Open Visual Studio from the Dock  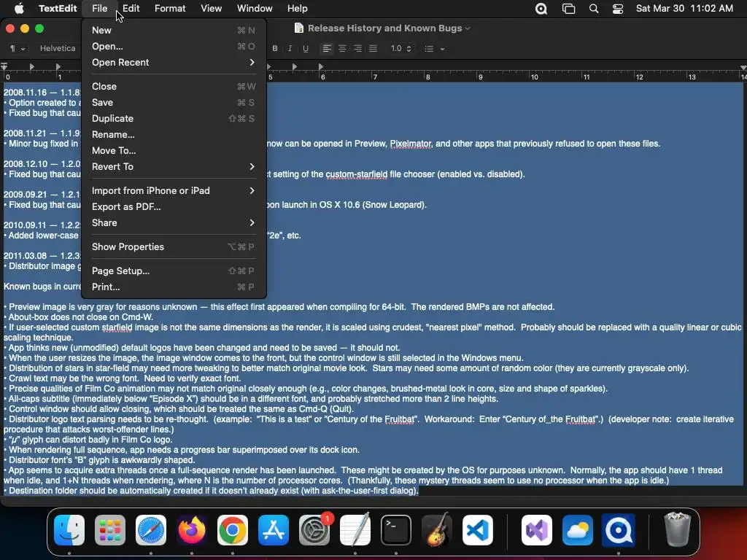coord(537,530)
